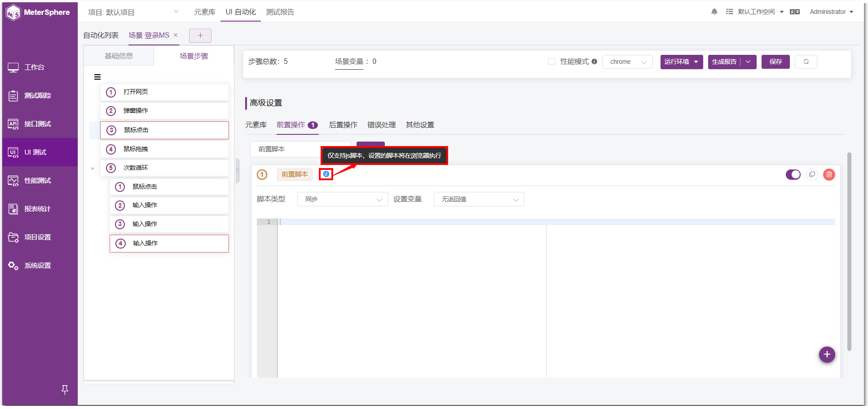This screenshot has width=868, height=409.
Task: Open the 设置变量 无返回值 dropdown
Action: pyautogui.click(x=479, y=199)
